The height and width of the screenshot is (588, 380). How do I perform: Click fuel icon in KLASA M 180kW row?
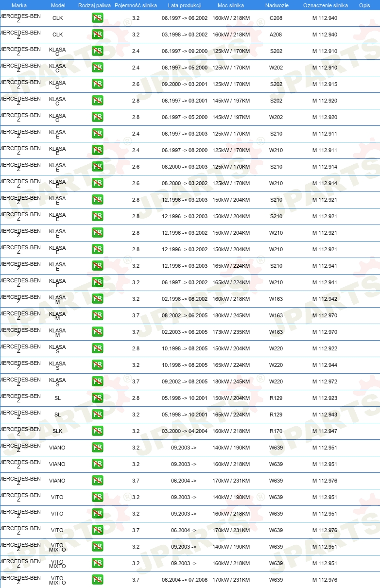(97, 316)
